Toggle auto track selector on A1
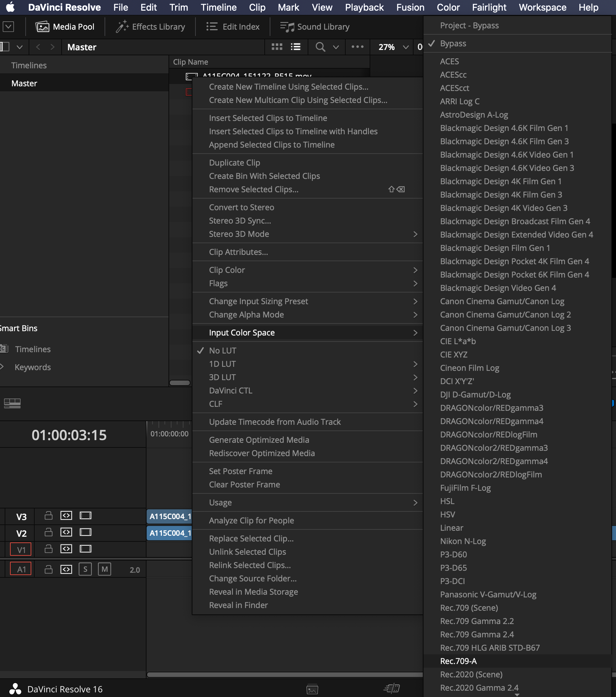This screenshot has width=616, height=697. [66, 569]
